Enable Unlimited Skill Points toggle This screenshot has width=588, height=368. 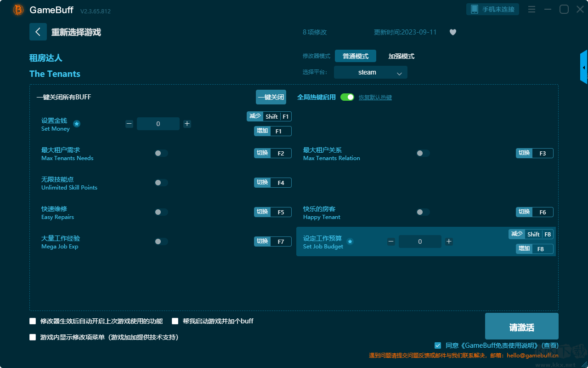click(161, 183)
